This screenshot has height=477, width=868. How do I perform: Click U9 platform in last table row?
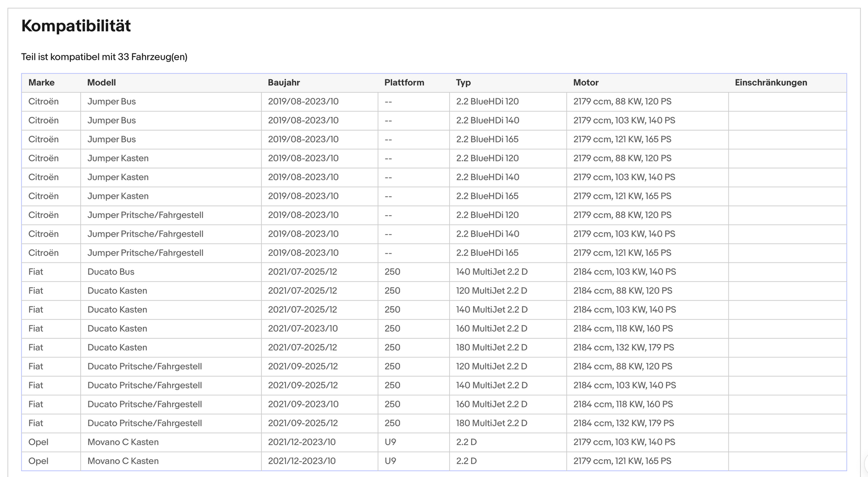coord(413,461)
